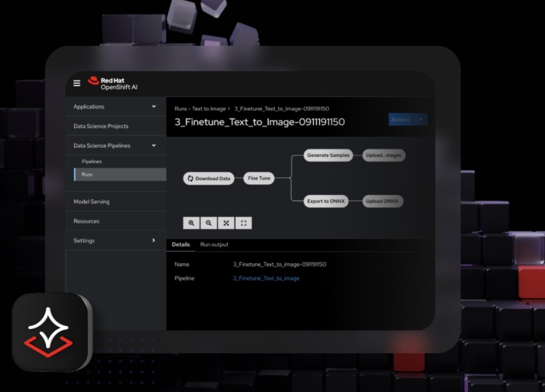The image size is (545, 392).
Task: Select the Fine Tune pipeline node
Action: pyautogui.click(x=259, y=179)
